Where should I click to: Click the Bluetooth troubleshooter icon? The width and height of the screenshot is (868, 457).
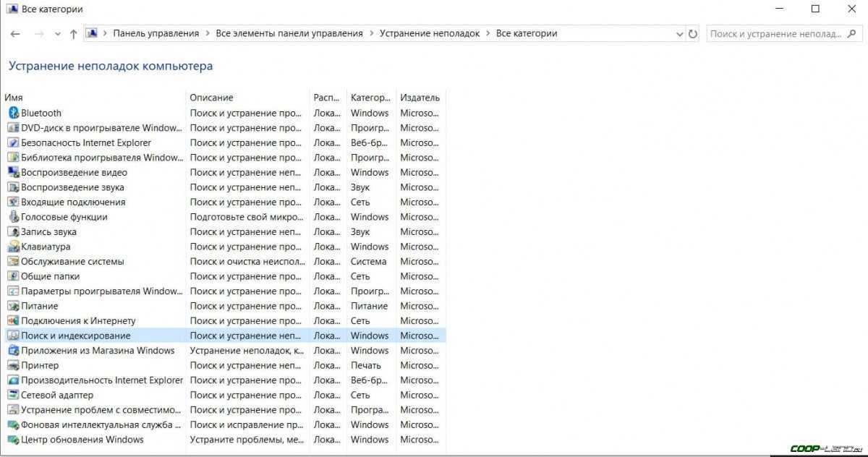(13, 113)
